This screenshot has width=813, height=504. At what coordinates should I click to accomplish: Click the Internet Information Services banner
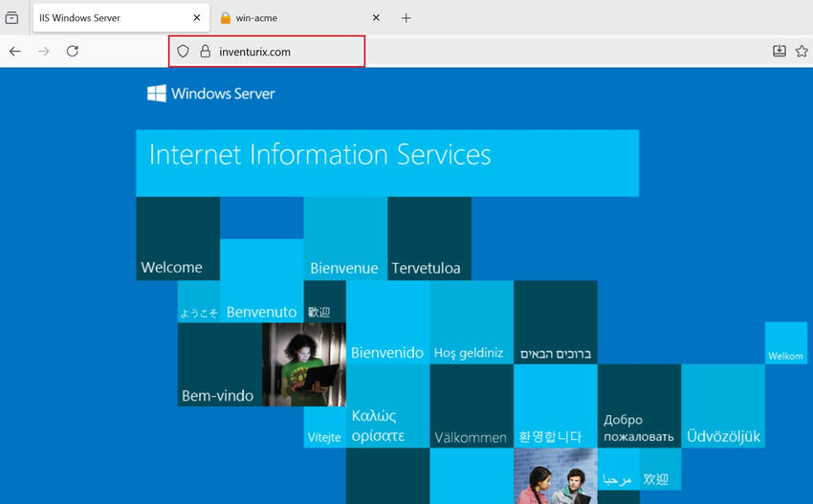(387, 163)
